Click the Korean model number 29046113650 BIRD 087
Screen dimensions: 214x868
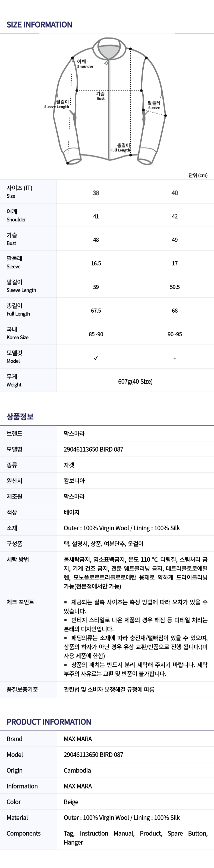[93, 449]
